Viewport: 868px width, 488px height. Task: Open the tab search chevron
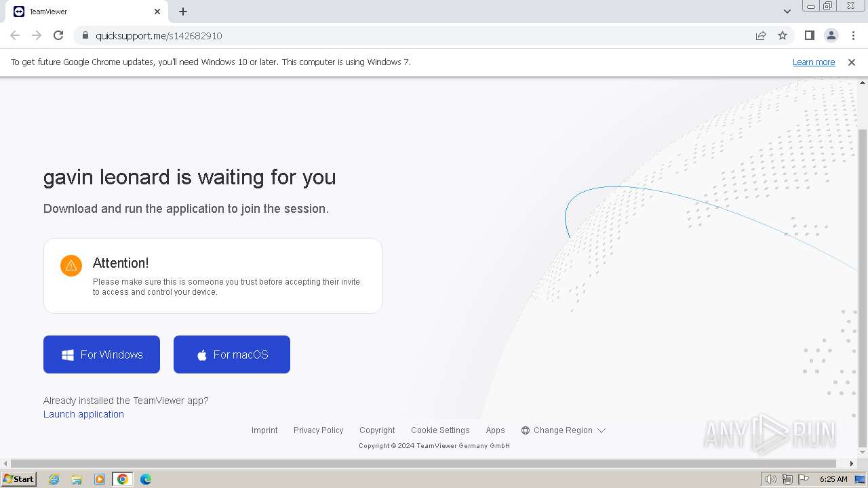[787, 12]
